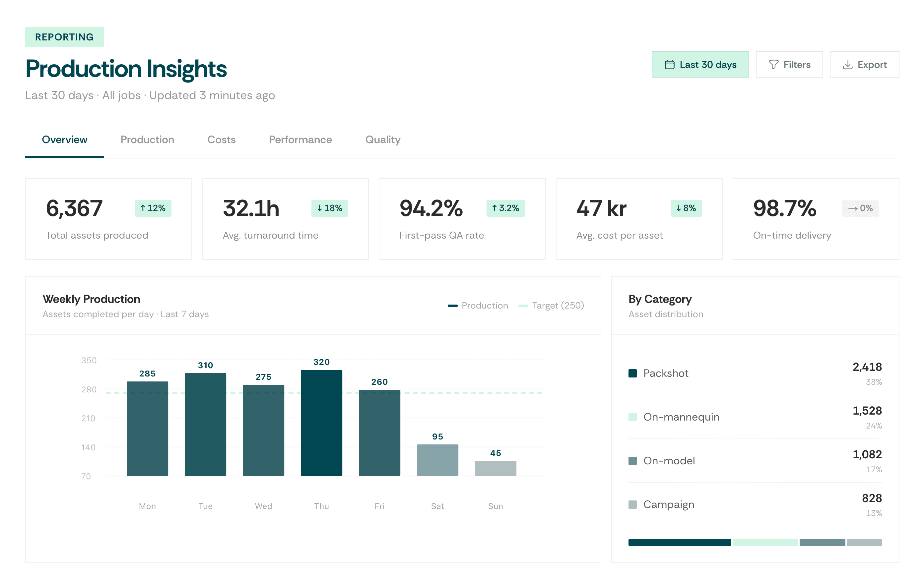Click the On-model color square
The height and width of the screenshot is (574, 924).
(632, 460)
